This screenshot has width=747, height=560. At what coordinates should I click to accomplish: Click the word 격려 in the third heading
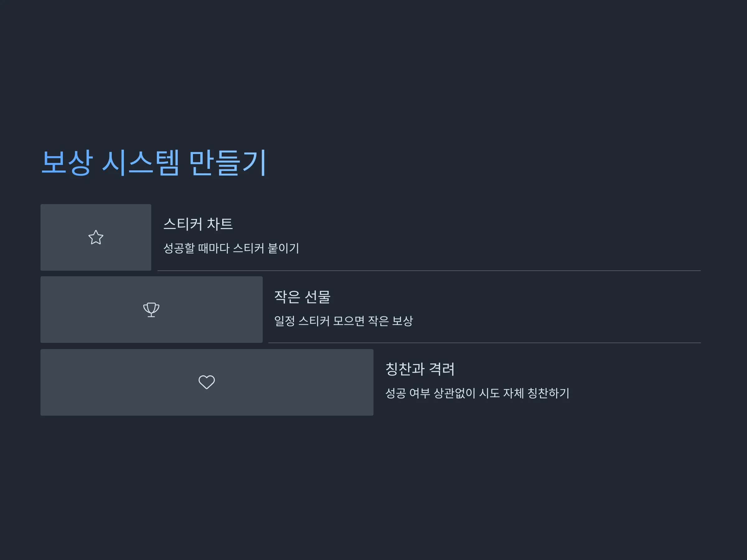click(442, 369)
